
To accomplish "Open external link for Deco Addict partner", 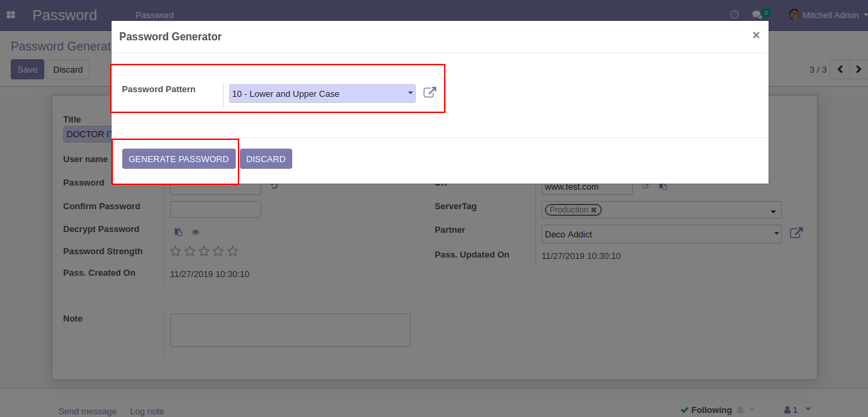I will pyautogui.click(x=796, y=233).
